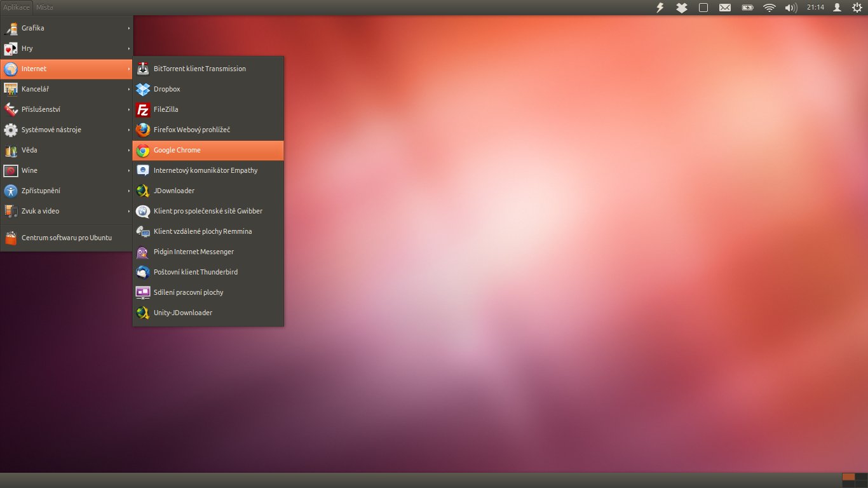
Task: Open the messaging envelope indicator
Action: tap(725, 8)
